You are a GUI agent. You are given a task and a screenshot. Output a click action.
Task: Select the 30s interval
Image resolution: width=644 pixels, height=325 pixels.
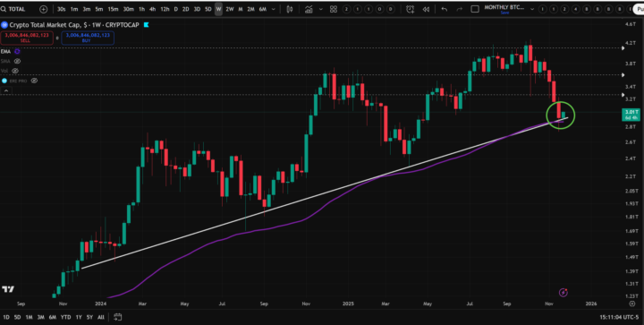tap(61, 9)
